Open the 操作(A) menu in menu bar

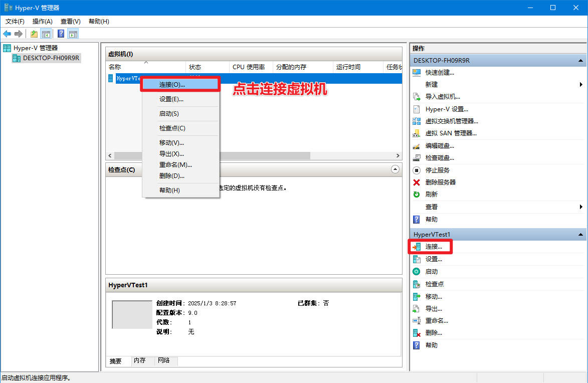coord(42,22)
